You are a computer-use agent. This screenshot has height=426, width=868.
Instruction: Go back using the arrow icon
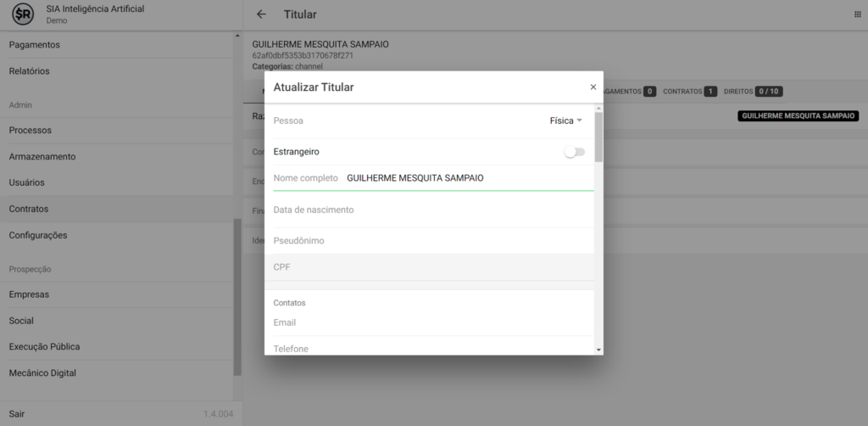pos(261,14)
